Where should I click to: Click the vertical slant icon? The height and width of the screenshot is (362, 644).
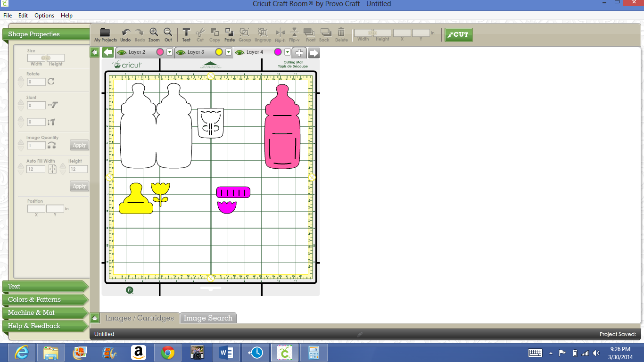coord(51,122)
